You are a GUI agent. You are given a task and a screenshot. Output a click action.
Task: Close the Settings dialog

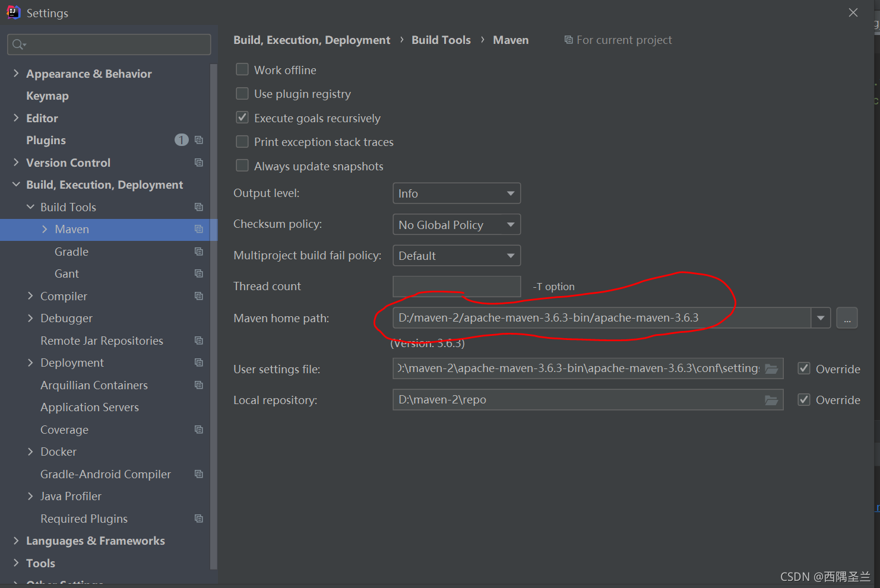click(x=853, y=12)
